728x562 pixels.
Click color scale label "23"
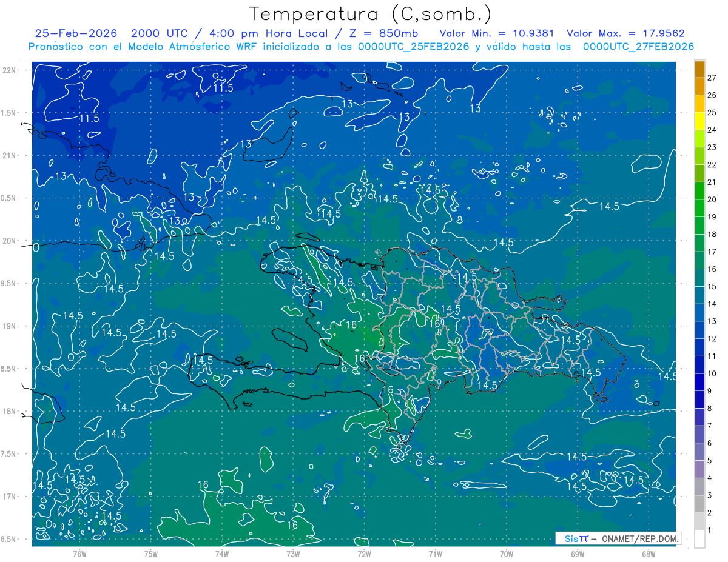click(712, 147)
